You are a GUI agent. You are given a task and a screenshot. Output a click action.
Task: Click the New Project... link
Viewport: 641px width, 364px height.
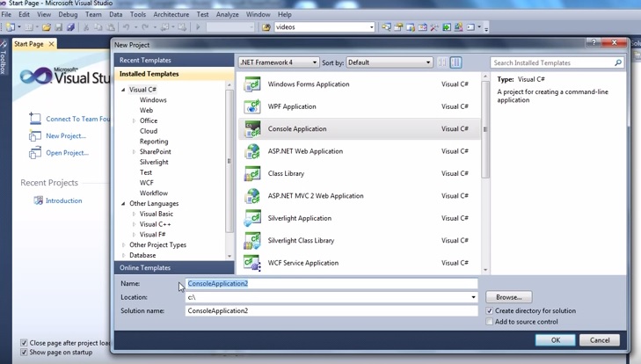pyautogui.click(x=66, y=135)
